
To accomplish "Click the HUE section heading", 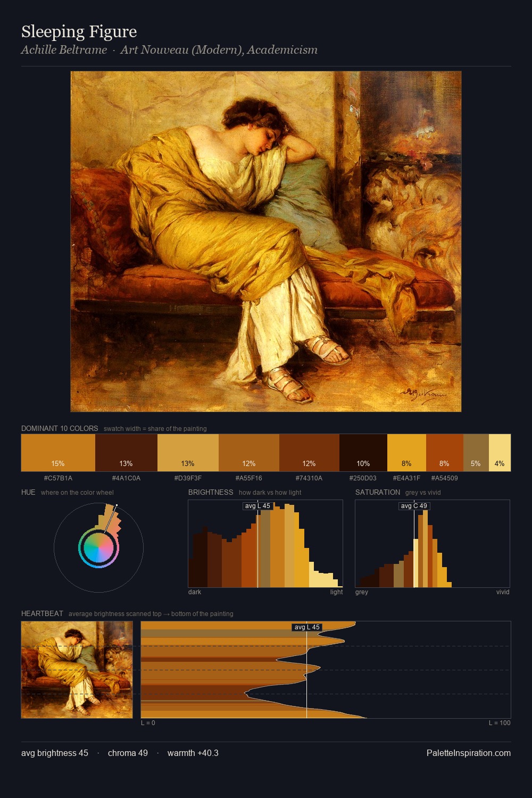I will click(x=28, y=492).
